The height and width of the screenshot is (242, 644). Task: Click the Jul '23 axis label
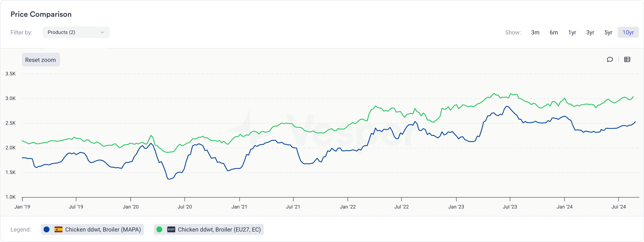[510, 207]
